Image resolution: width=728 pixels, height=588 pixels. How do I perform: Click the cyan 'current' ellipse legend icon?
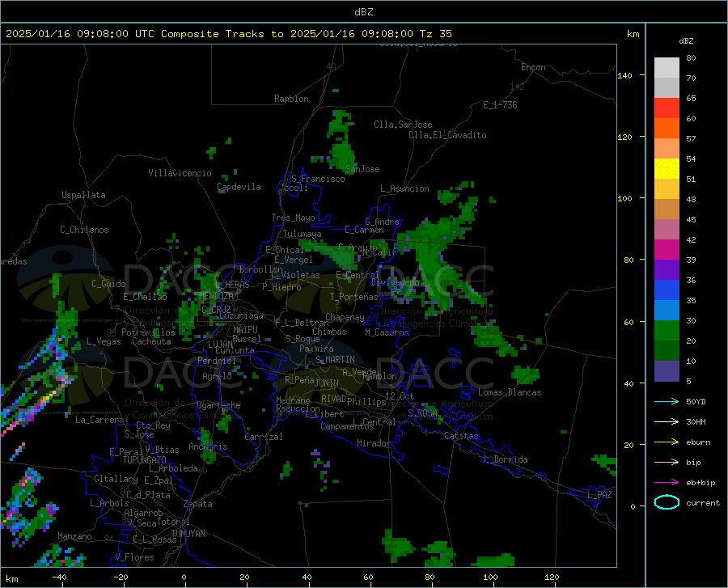(x=667, y=502)
